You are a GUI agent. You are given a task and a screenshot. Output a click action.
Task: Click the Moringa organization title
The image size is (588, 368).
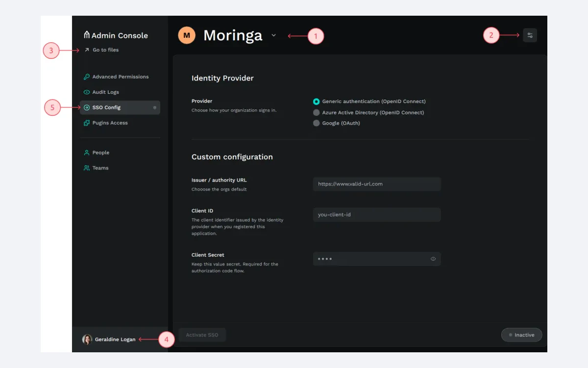(x=233, y=35)
